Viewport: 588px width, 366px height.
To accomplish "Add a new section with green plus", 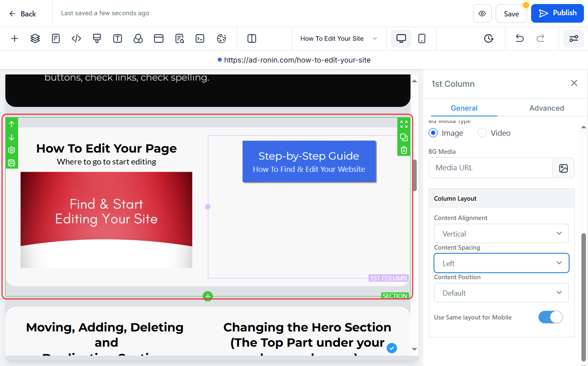I will click(x=208, y=296).
